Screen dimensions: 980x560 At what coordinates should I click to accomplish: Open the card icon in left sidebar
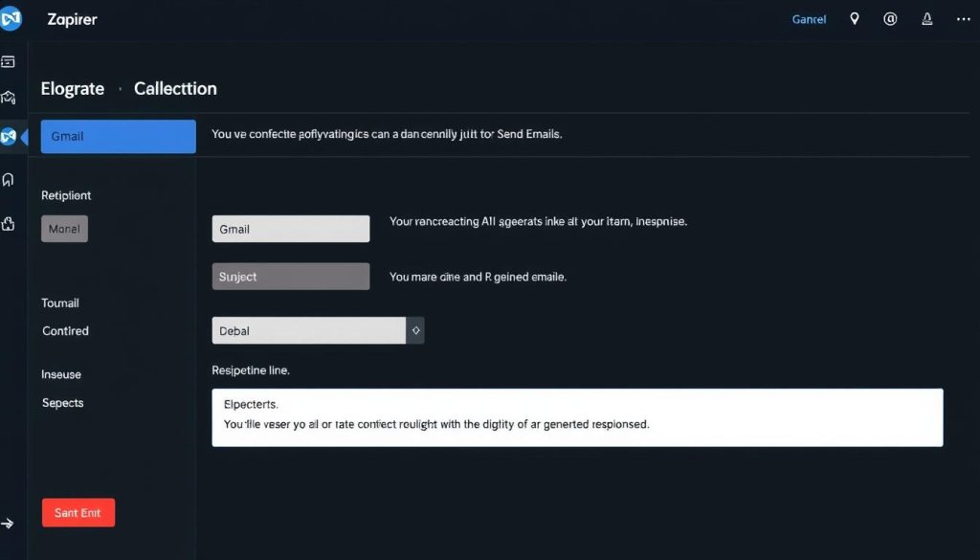click(x=9, y=62)
